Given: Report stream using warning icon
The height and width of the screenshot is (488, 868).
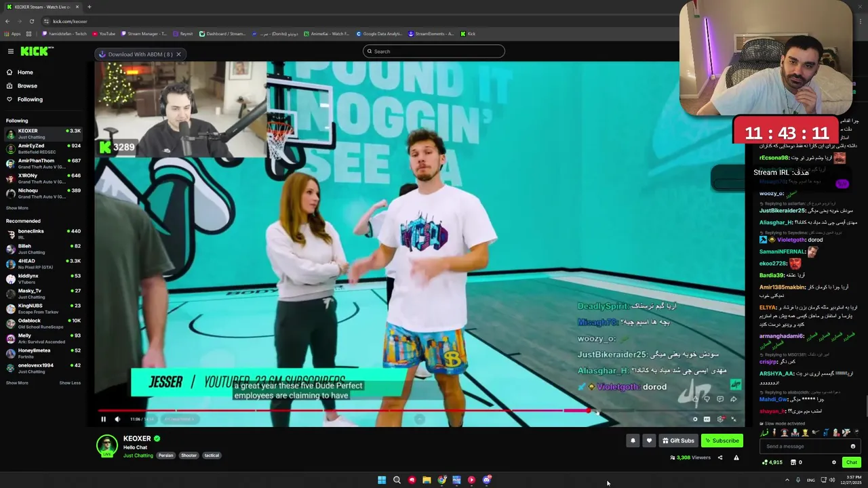Looking at the screenshot, I should coord(736,457).
